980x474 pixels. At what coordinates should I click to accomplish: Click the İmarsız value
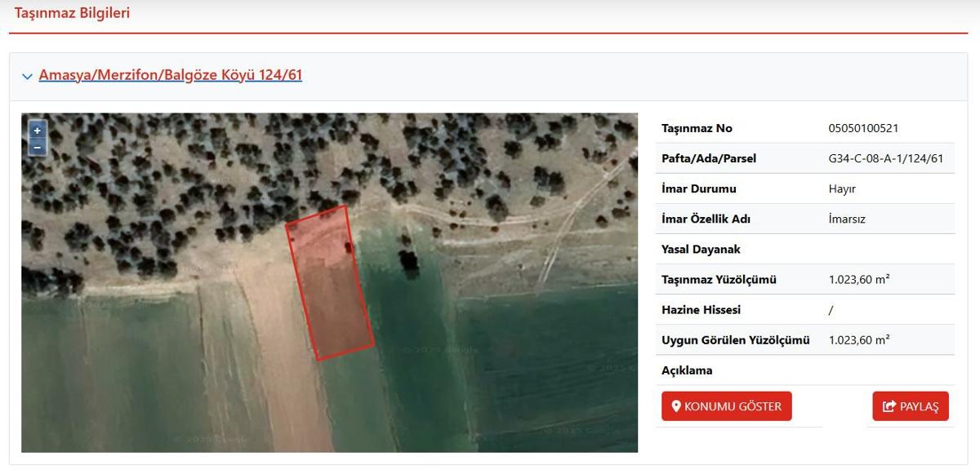tap(847, 219)
